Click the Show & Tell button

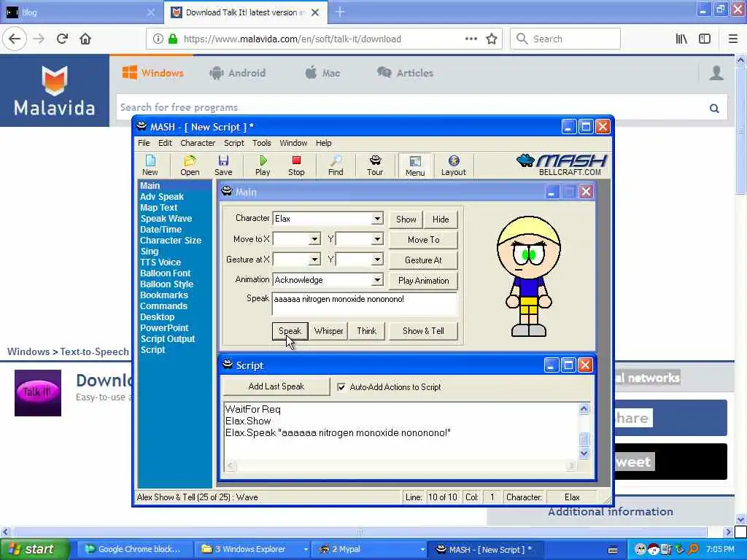tap(424, 331)
